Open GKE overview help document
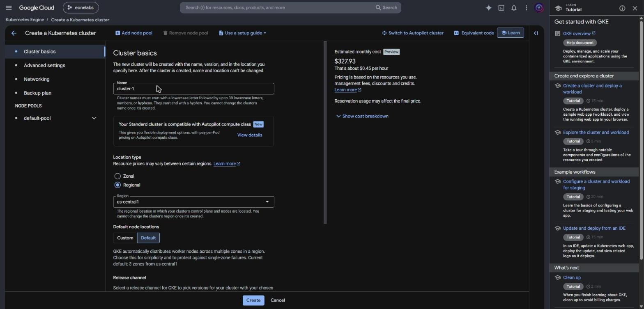The width and height of the screenshot is (644, 309). pyautogui.click(x=579, y=33)
